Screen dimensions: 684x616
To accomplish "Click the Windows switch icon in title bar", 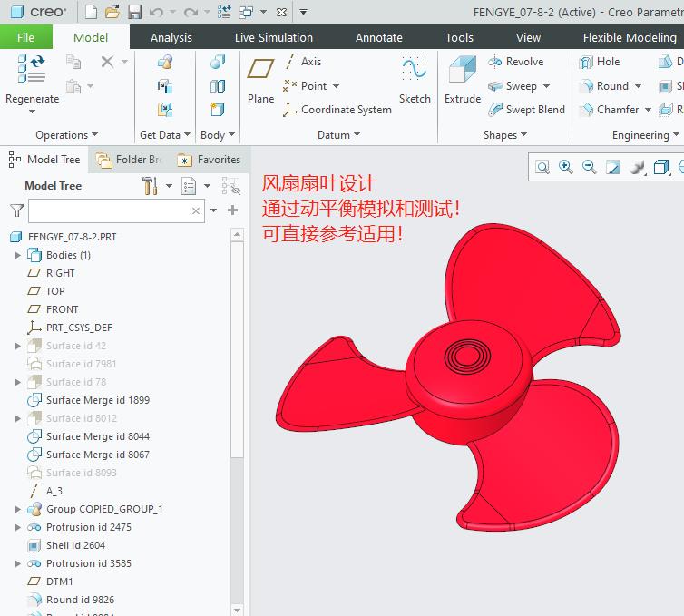I will (247, 12).
